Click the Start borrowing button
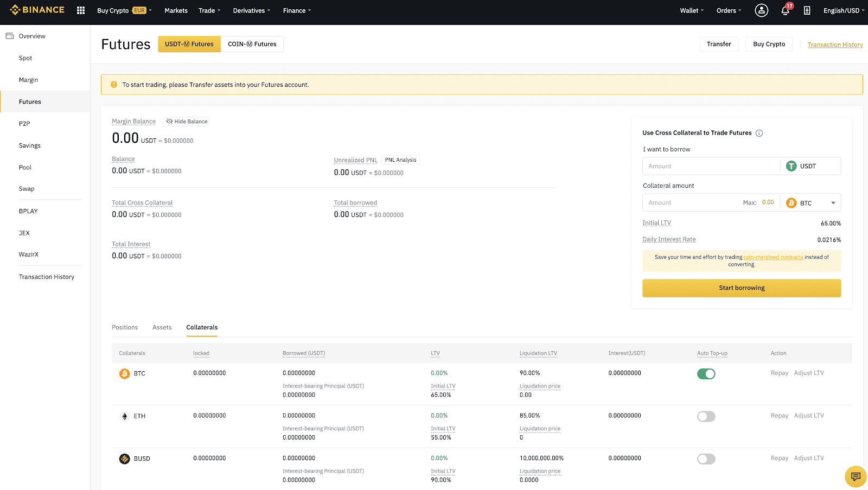Image resolution: width=868 pixels, height=490 pixels. (x=742, y=288)
